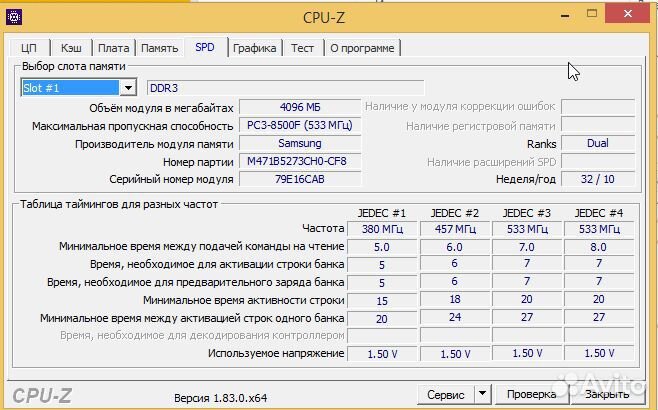This screenshot has height=410, width=658.
Task: Click the JEDEC #1 row active time 15
Action: pos(382,301)
